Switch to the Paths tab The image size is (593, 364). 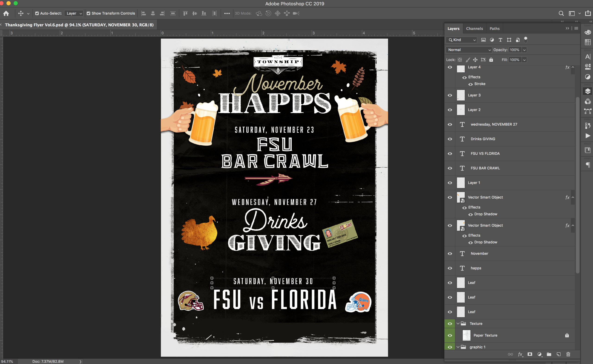pyautogui.click(x=495, y=29)
